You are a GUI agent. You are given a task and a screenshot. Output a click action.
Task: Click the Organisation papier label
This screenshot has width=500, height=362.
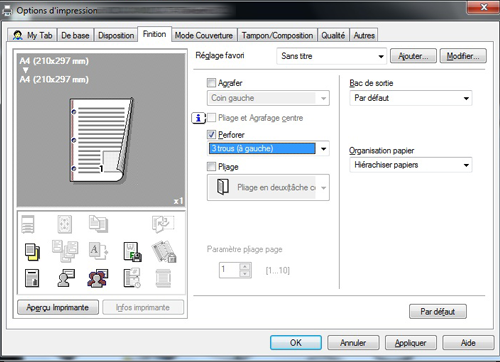(x=382, y=151)
